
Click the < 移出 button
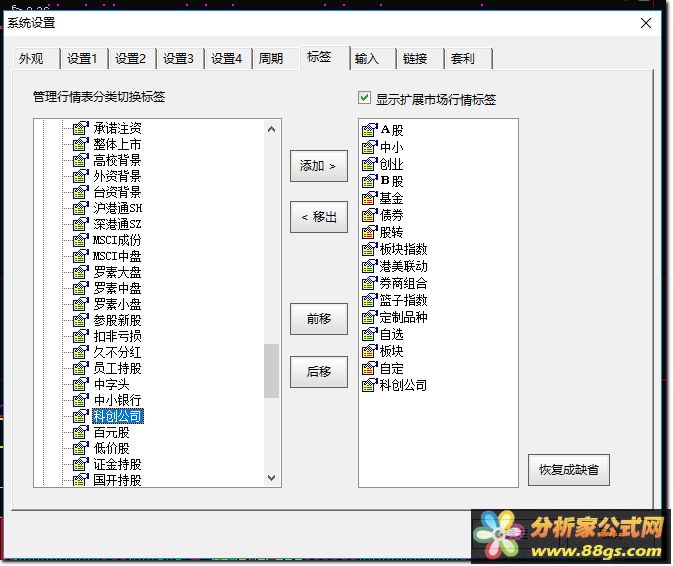(x=319, y=217)
